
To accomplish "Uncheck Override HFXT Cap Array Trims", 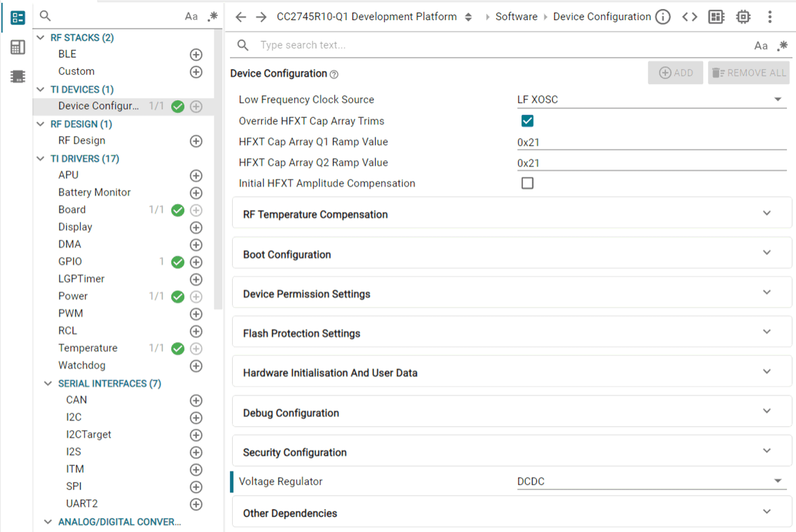I will (x=527, y=121).
